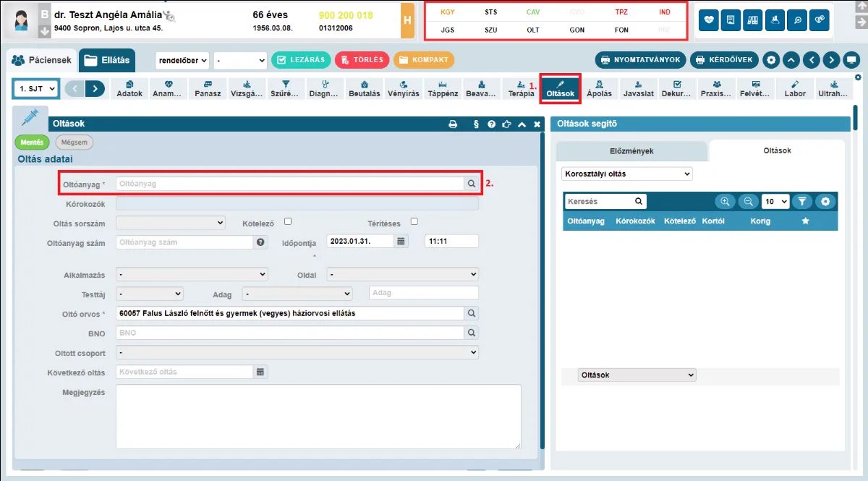The width and height of the screenshot is (868, 481).
Task: Open the rendelőber dropdown
Action: click(x=183, y=60)
